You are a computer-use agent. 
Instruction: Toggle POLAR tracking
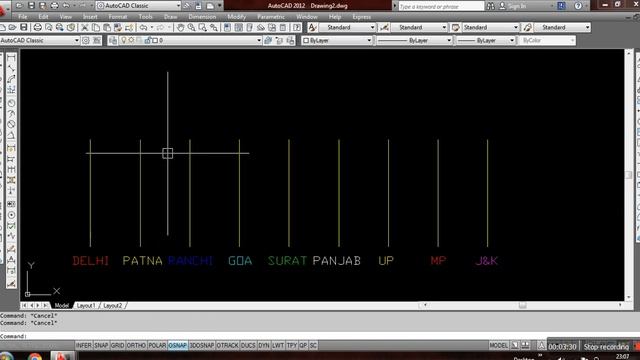(x=157, y=345)
